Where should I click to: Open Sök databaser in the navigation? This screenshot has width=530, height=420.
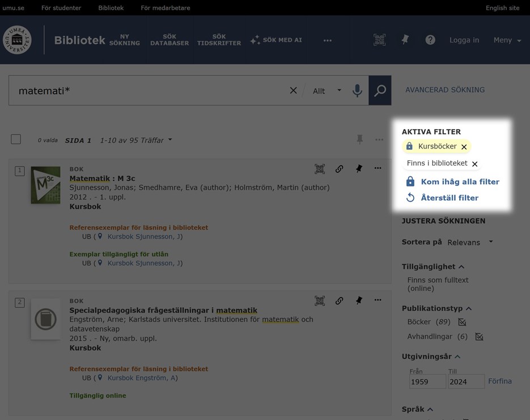click(x=169, y=40)
